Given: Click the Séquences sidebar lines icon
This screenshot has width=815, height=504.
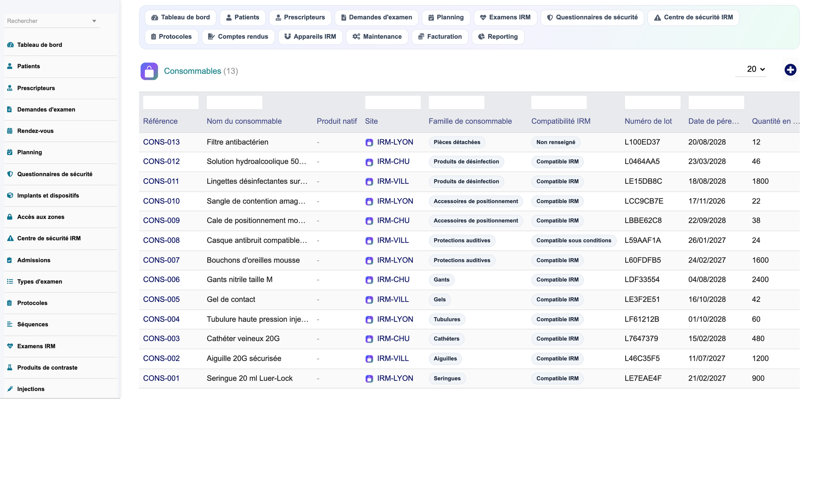Looking at the screenshot, I should pyautogui.click(x=10, y=324).
